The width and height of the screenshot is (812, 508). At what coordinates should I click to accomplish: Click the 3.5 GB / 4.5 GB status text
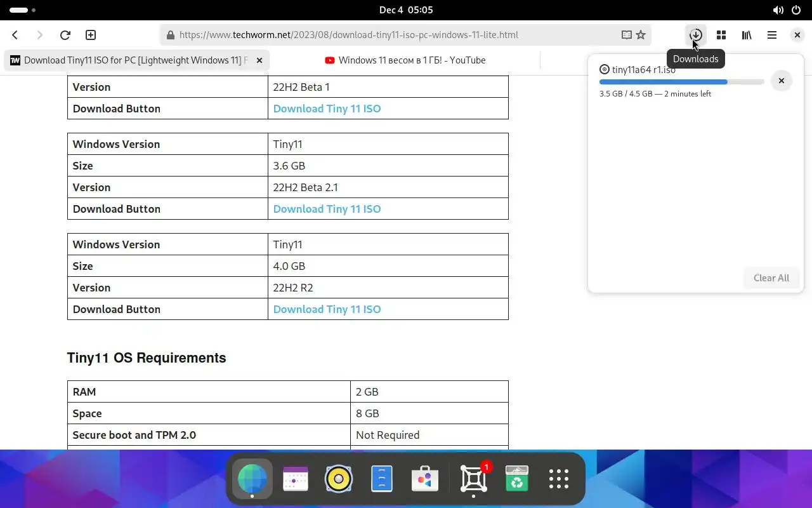[655, 94]
